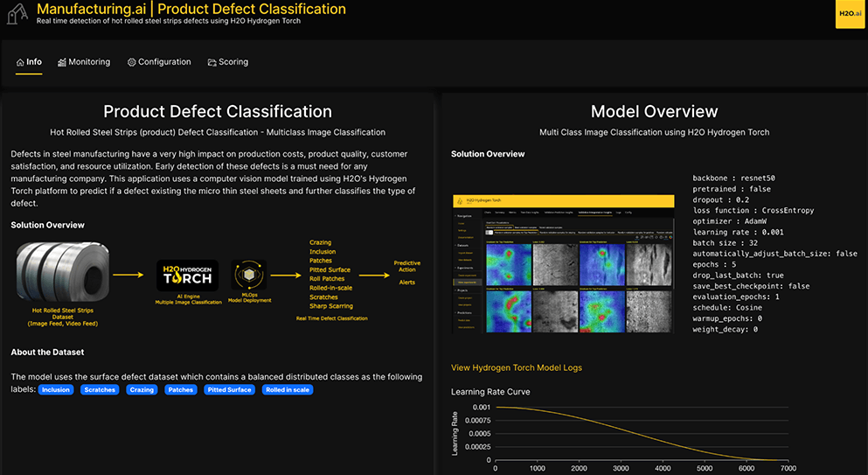Click the gear icon beside Configuration

tap(131, 63)
